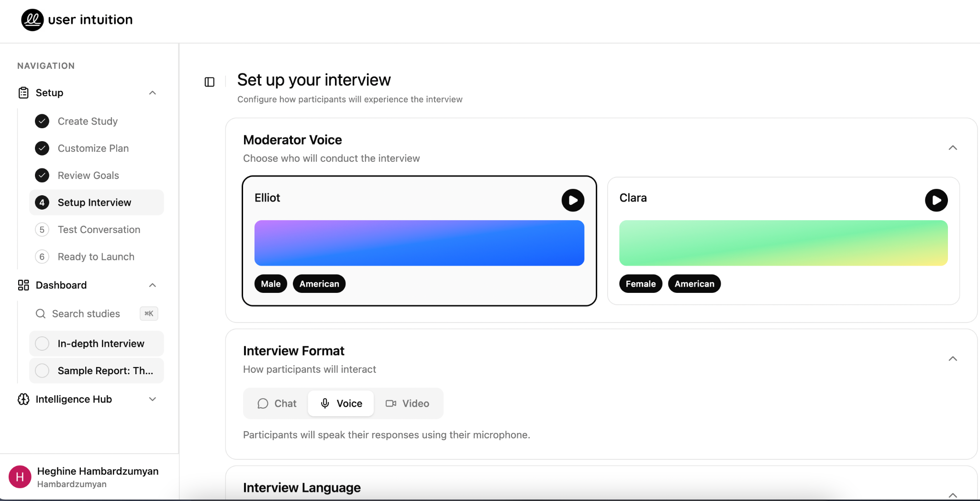Image resolution: width=980 pixels, height=501 pixels.
Task: Click the Interview Language heading
Action: point(302,488)
